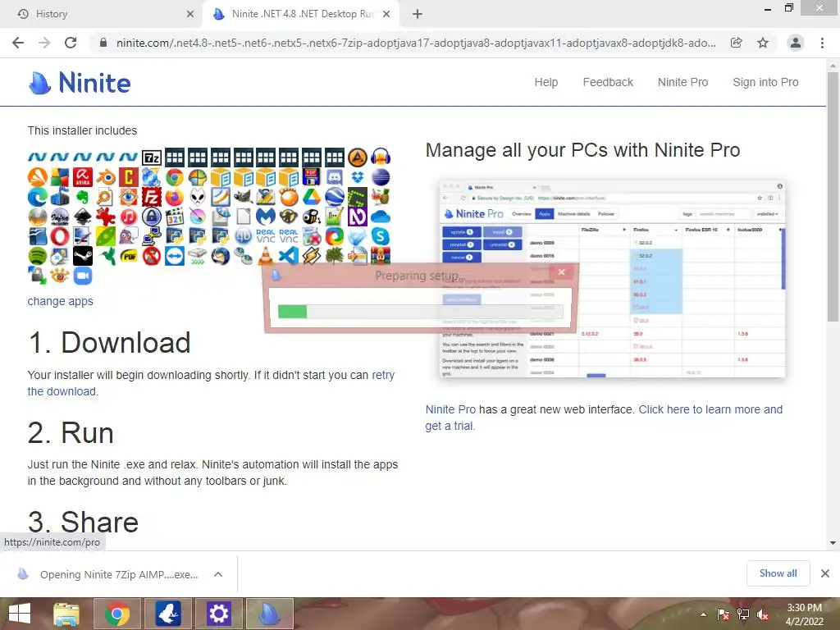Screen dimensions: 840x630
Task: Click the OneDrive cloud icon
Action: [x=381, y=217]
